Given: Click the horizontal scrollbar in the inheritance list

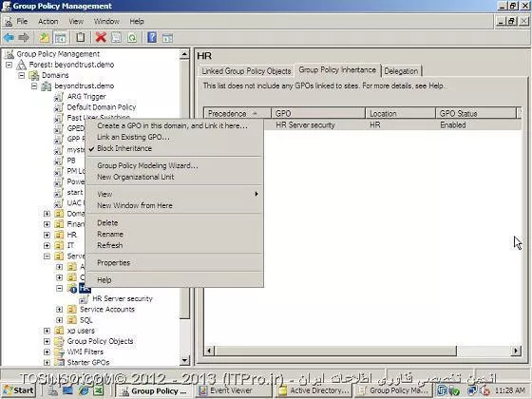Looking at the screenshot, I should 336,351.
